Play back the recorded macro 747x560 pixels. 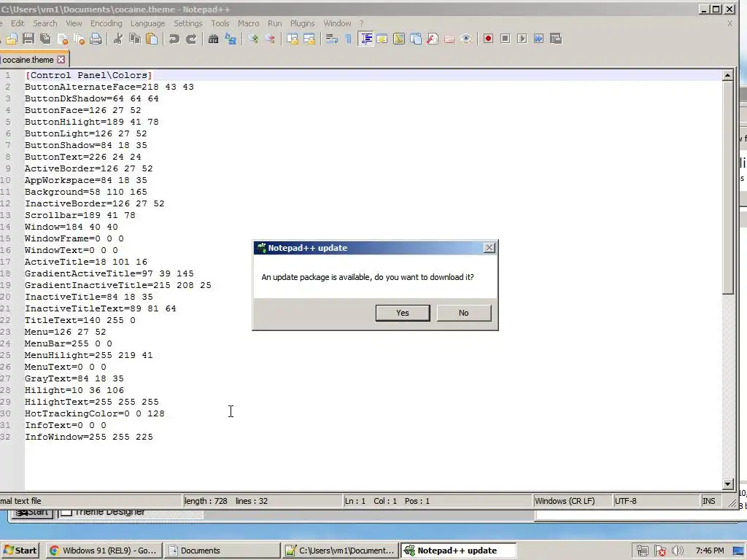pos(522,39)
